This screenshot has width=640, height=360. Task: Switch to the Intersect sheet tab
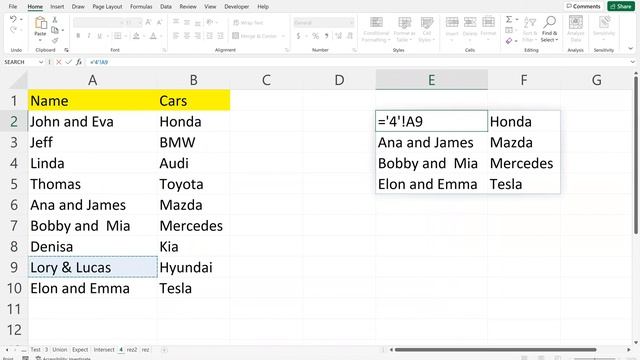tap(104, 350)
